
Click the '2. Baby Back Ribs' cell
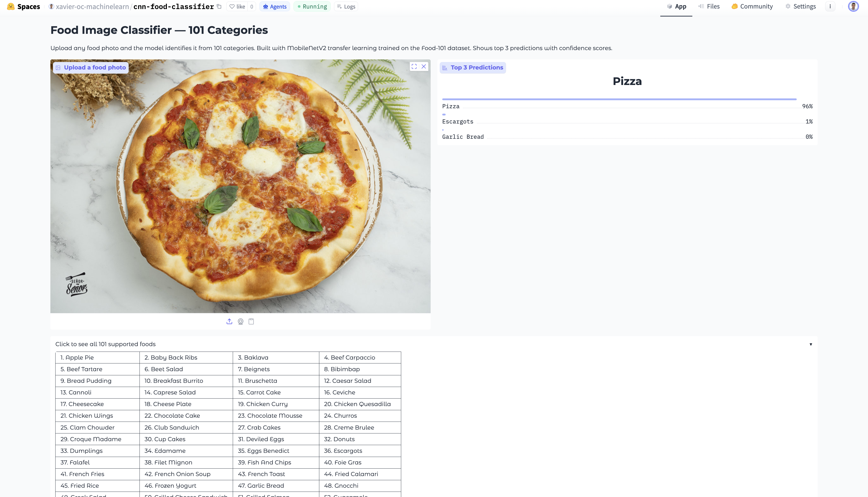(x=186, y=358)
